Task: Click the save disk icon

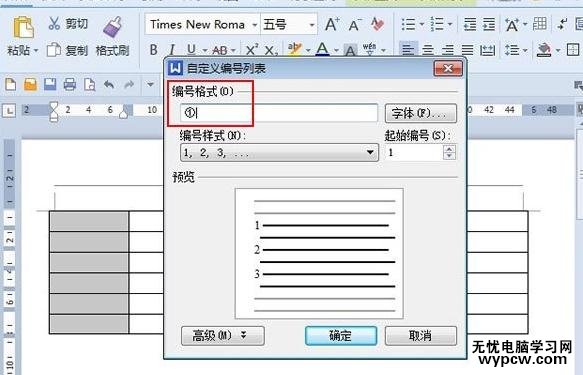Action: [x=50, y=85]
